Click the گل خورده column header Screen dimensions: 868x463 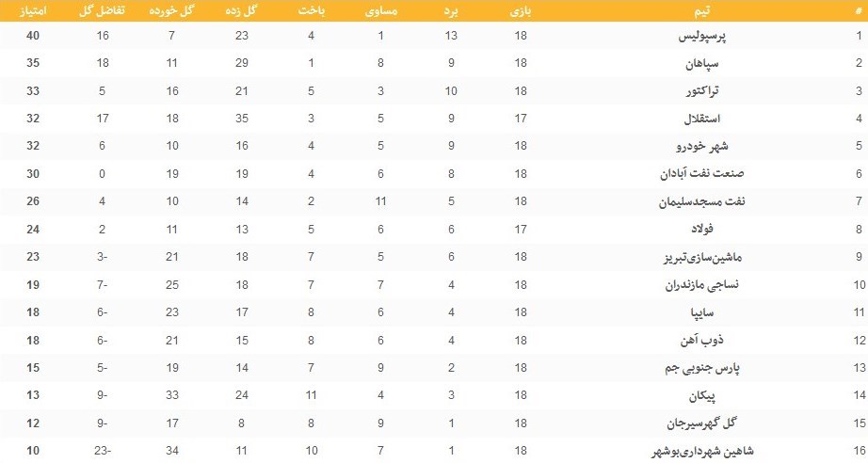point(172,13)
